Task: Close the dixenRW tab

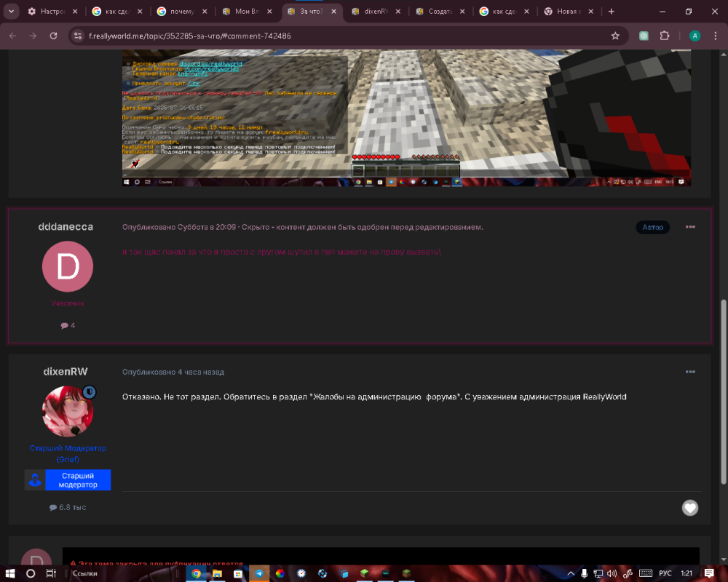Action: pyautogui.click(x=398, y=12)
